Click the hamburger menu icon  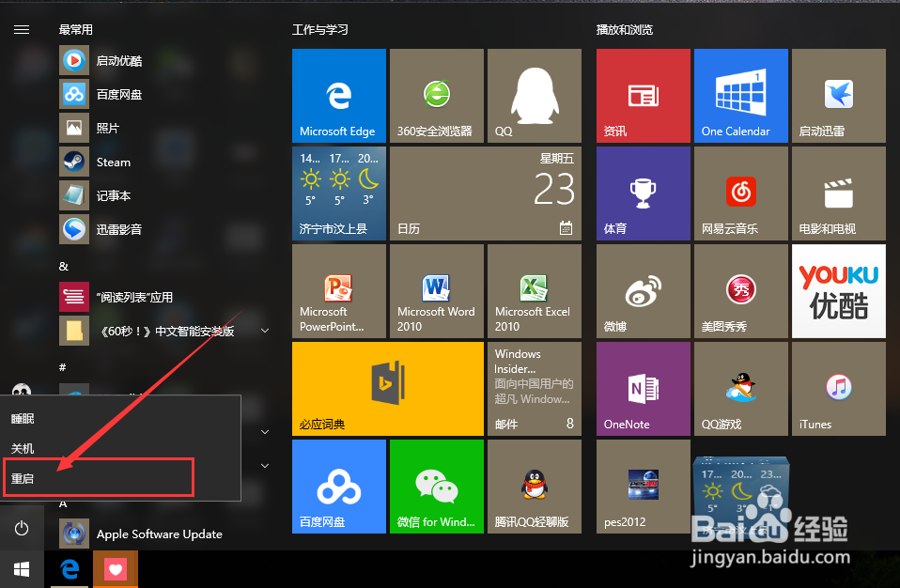click(22, 29)
